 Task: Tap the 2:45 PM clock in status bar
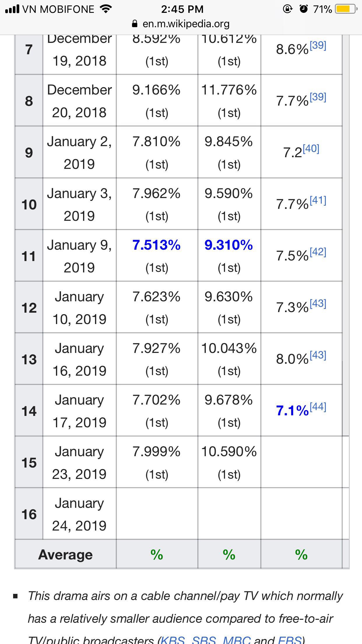tap(182, 9)
